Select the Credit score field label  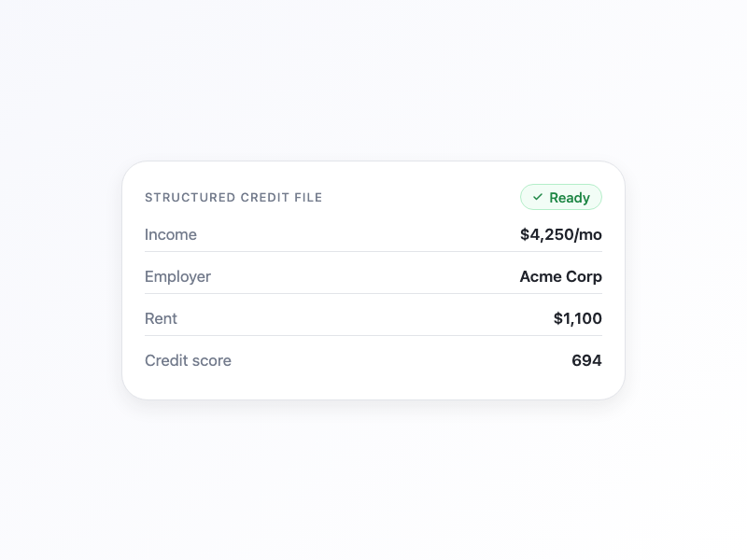pos(188,360)
